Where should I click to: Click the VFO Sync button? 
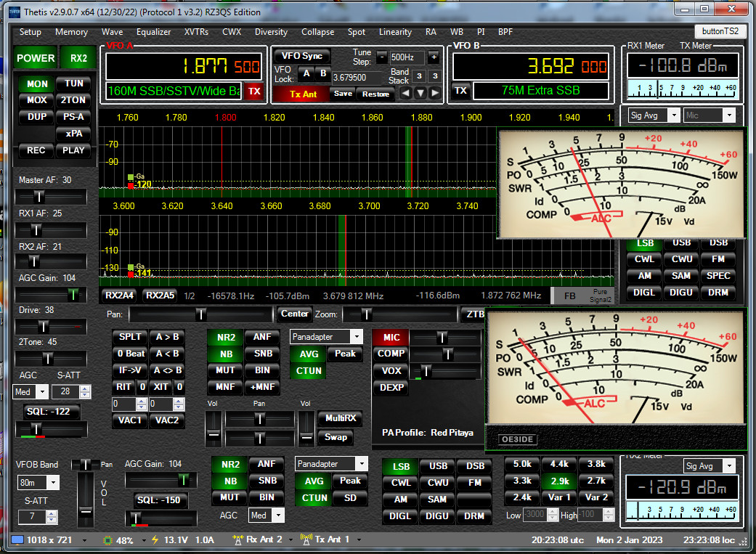click(x=302, y=56)
